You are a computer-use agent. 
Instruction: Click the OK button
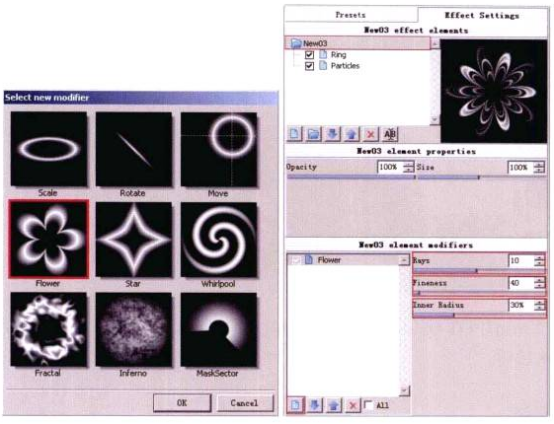[182, 403]
